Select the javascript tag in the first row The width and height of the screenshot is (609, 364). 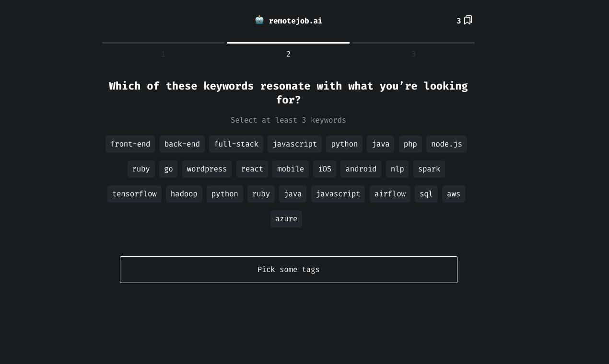click(294, 144)
